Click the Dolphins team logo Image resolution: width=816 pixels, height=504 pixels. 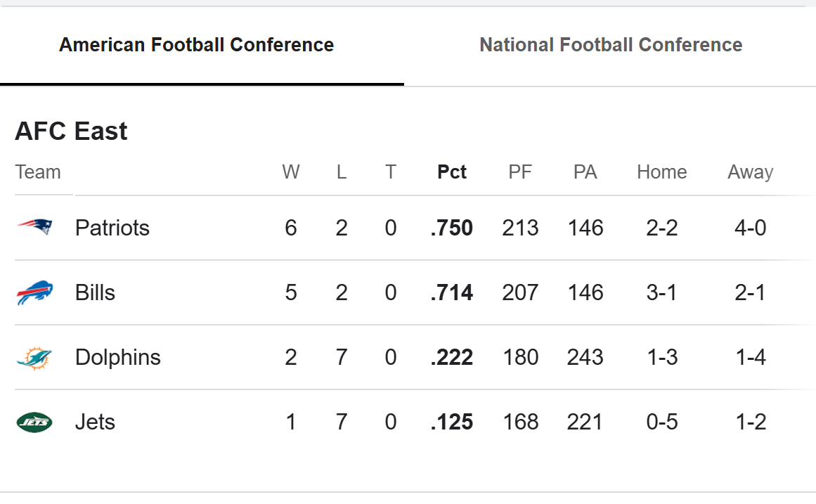pyautogui.click(x=34, y=358)
